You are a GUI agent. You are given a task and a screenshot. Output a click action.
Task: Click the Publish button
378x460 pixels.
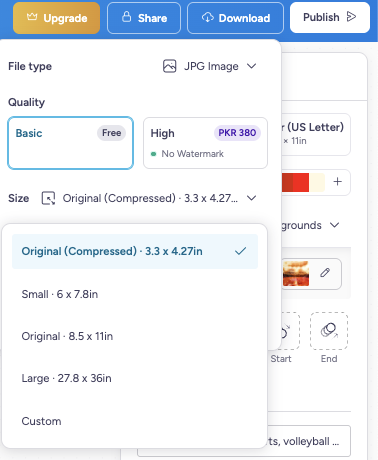[x=330, y=17]
